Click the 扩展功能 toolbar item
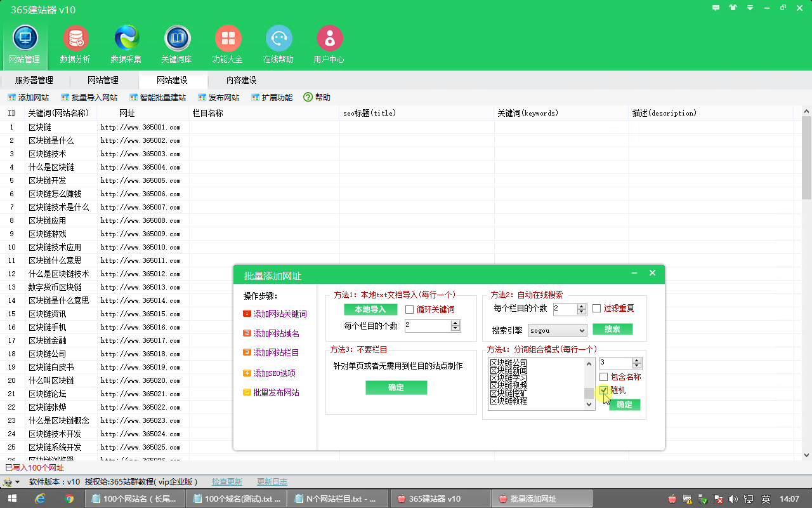This screenshot has width=812, height=508. [272, 98]
